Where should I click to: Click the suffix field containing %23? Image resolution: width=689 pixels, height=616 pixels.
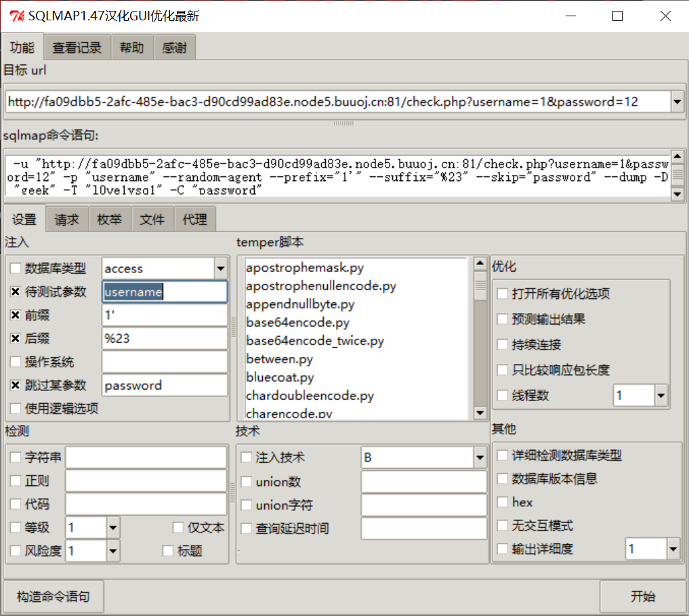click(165, 339)
